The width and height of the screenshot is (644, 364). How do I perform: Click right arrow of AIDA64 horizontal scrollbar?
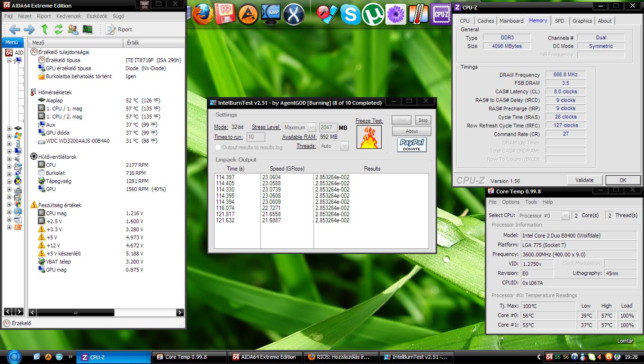[x=179, y=313]
